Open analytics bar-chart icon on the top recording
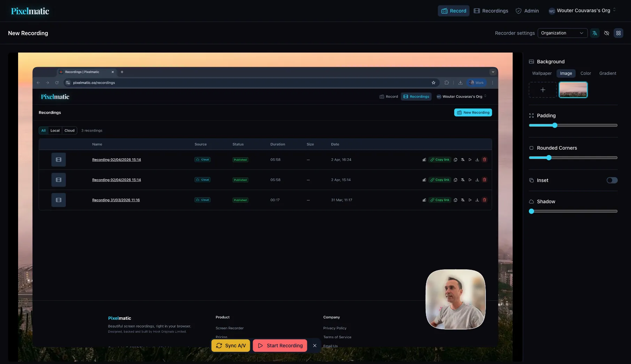Image resolution: width=631 pixels, height=364 pixels. pos(424,159)
